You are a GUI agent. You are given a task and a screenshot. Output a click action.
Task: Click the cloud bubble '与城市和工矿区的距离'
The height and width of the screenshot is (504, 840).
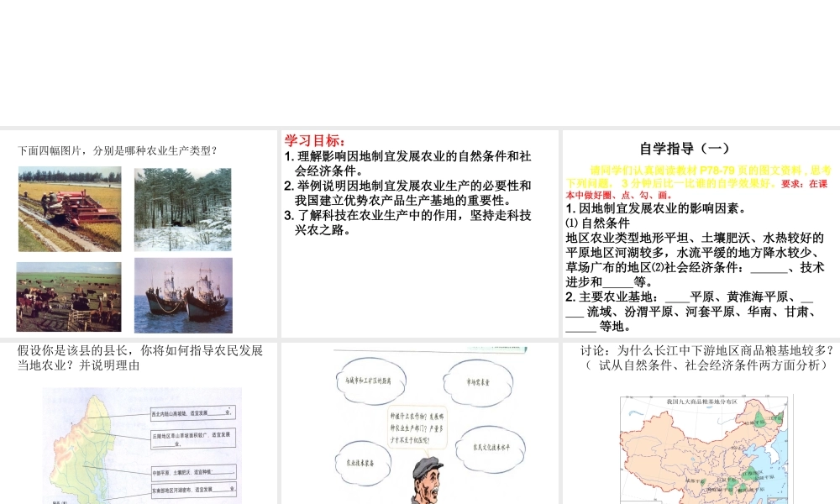(x=369, y=381)
